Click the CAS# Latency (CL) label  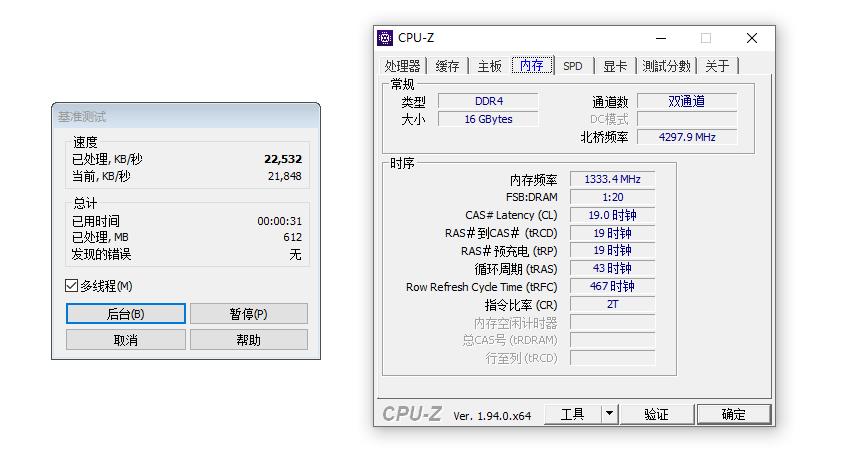tap(511, 215)
